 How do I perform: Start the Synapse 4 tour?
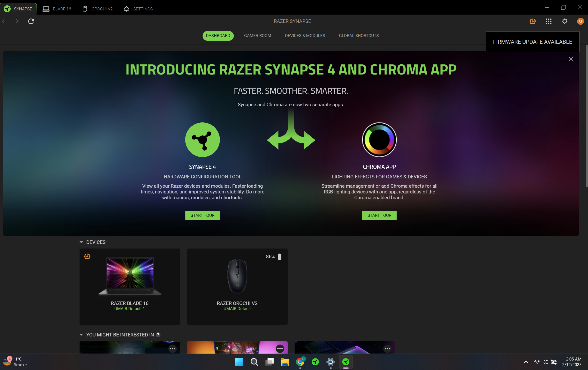pyautogui.click(x=202, y=215)
